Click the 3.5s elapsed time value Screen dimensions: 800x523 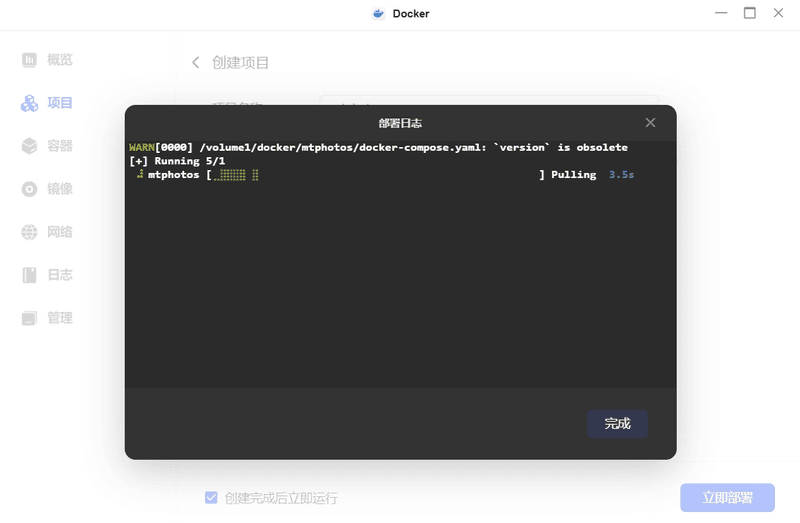point(621,175)
